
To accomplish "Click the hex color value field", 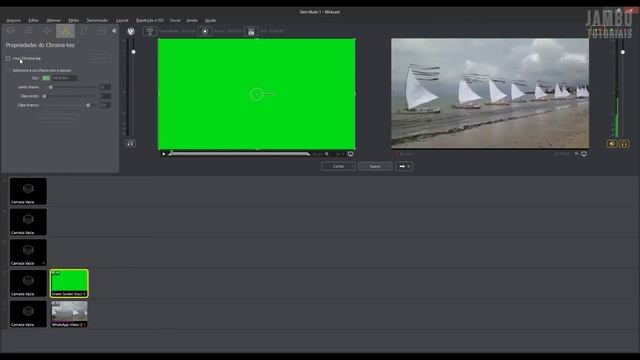I will click(x=64, y=78).
